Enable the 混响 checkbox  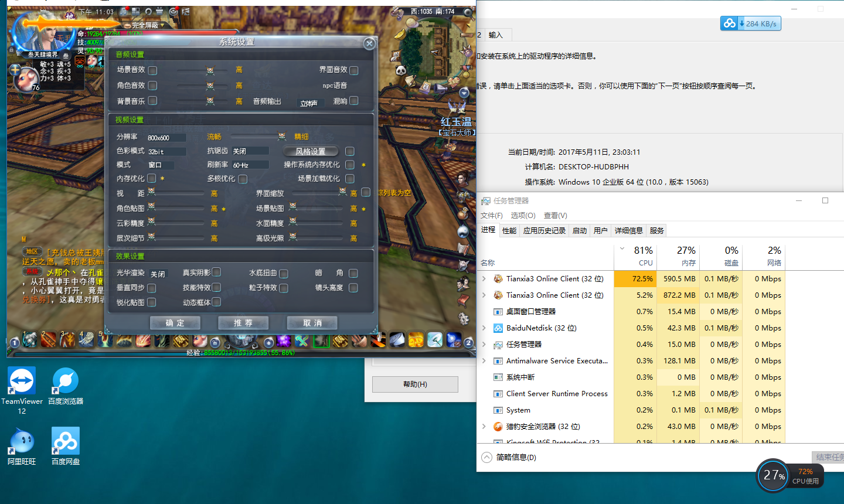click(x=353, y=101)
